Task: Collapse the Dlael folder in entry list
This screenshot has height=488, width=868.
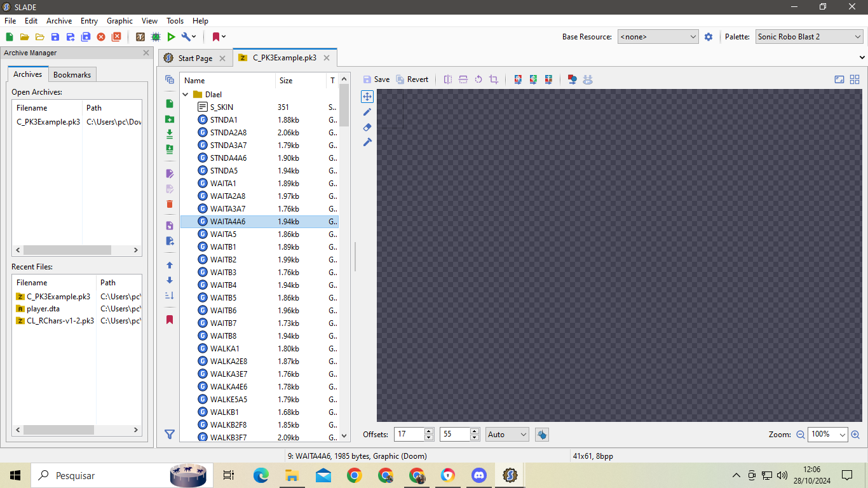Action: (186, 95)
